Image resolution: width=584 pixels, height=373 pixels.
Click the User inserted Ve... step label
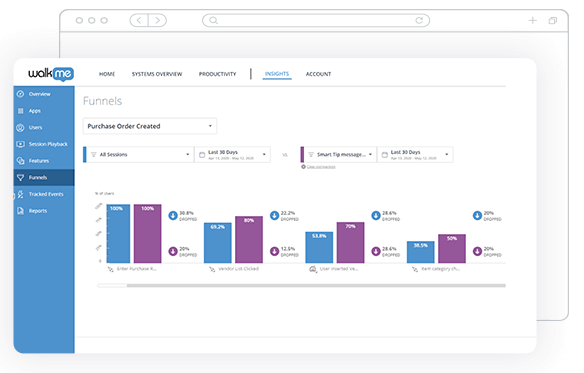[x=339, y=269]
